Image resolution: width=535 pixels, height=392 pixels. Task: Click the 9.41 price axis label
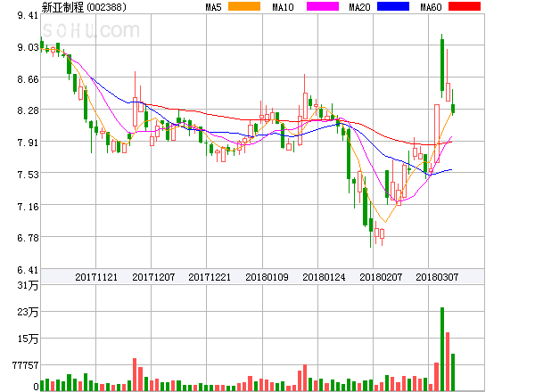tap(28, 15)
